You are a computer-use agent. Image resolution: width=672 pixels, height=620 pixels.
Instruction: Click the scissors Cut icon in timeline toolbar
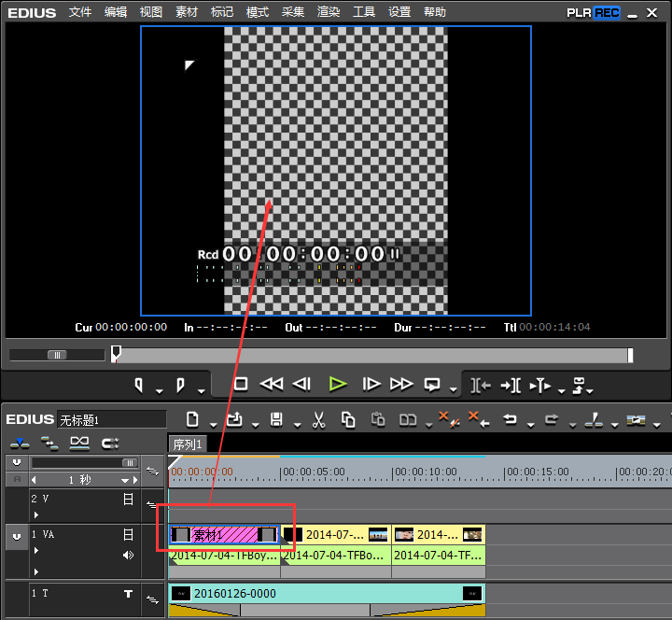pyautogui.click(x=318, y=419)
